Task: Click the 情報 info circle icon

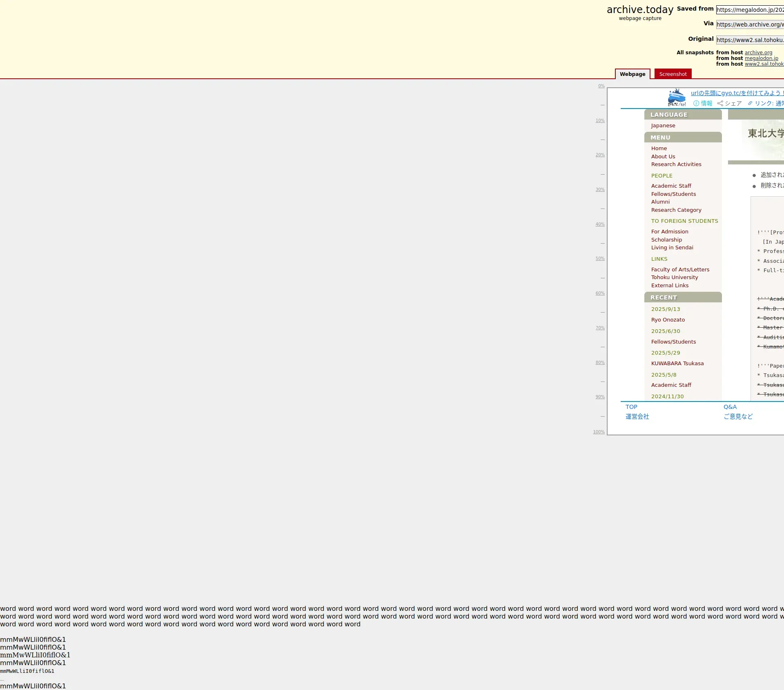Action: pos(696,104)
